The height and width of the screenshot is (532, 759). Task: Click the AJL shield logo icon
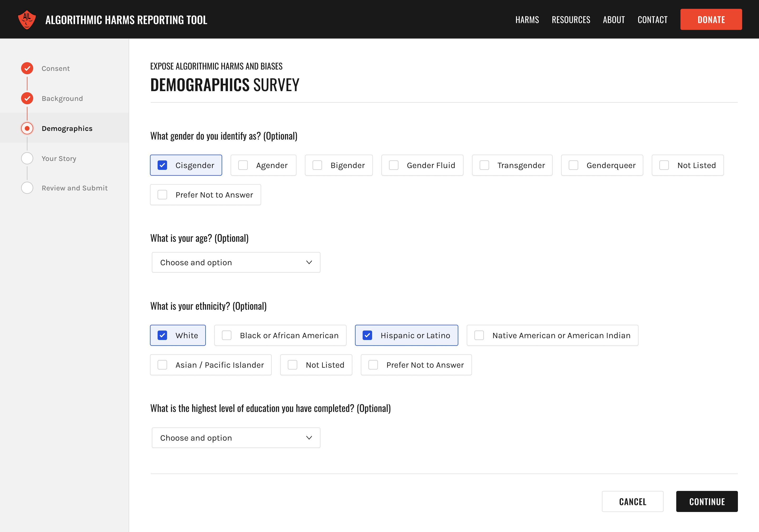[27, 19]
